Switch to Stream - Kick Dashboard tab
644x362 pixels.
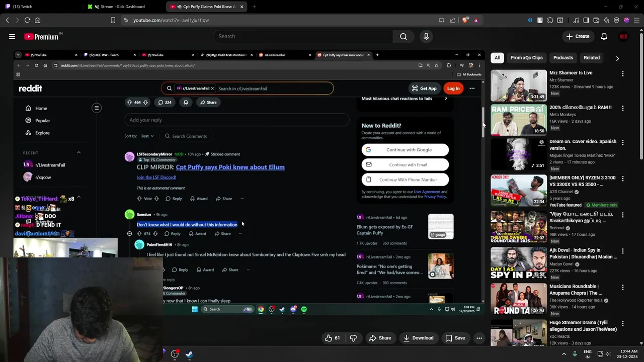pos(122,7)
